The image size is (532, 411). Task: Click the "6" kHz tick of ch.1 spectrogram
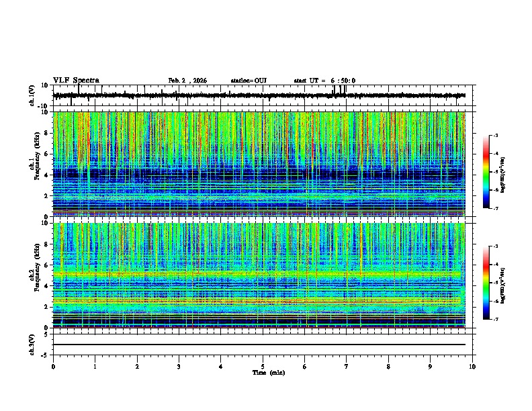(46, 154)
